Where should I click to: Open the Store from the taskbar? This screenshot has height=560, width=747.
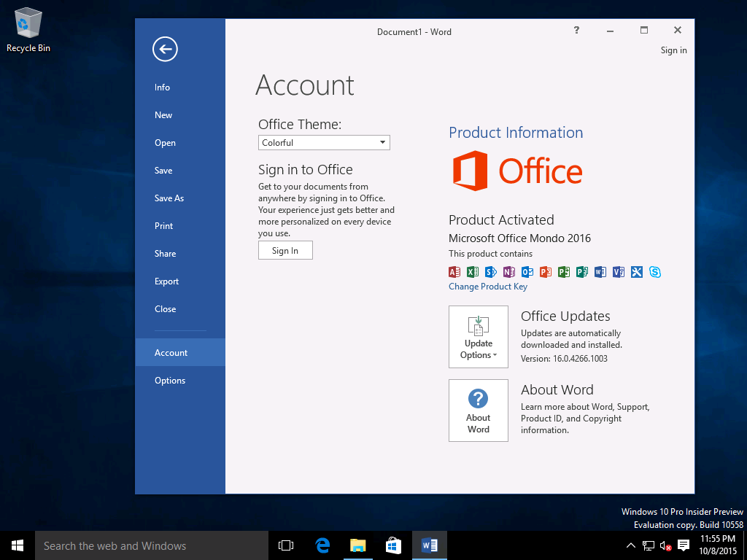tap(393, 545)
